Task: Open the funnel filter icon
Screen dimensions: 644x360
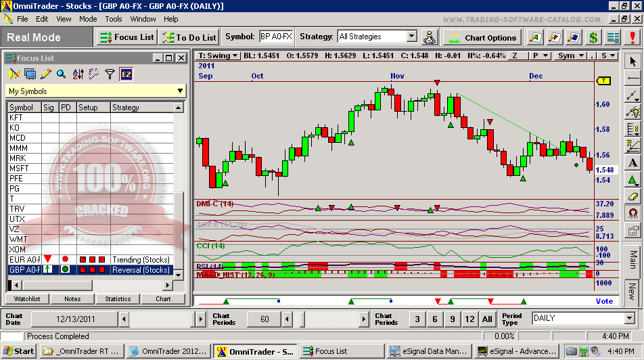Action: point(110,74)
